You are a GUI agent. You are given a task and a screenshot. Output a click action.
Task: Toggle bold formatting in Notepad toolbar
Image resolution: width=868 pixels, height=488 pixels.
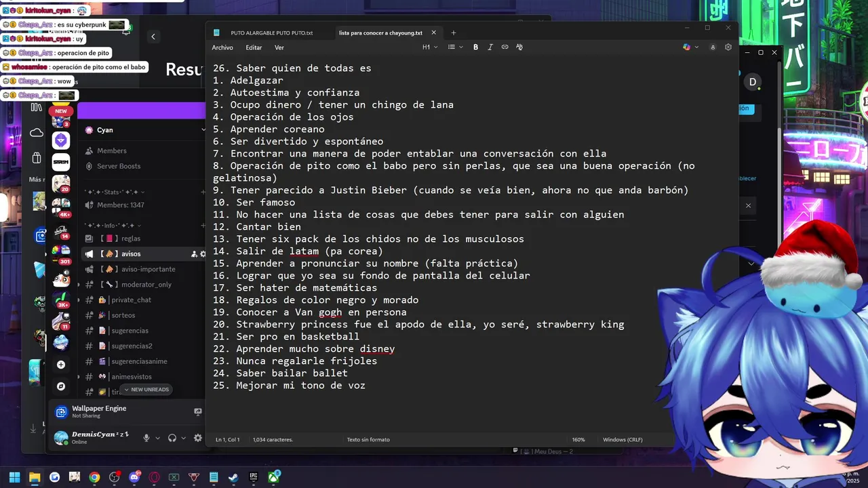475,47
